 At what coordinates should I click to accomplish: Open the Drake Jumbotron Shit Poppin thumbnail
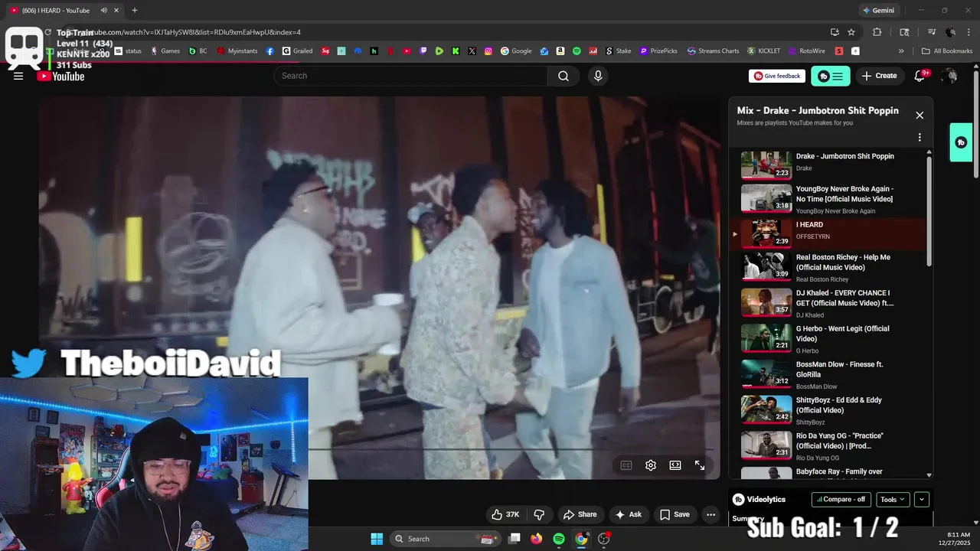[x=766, y=165]
